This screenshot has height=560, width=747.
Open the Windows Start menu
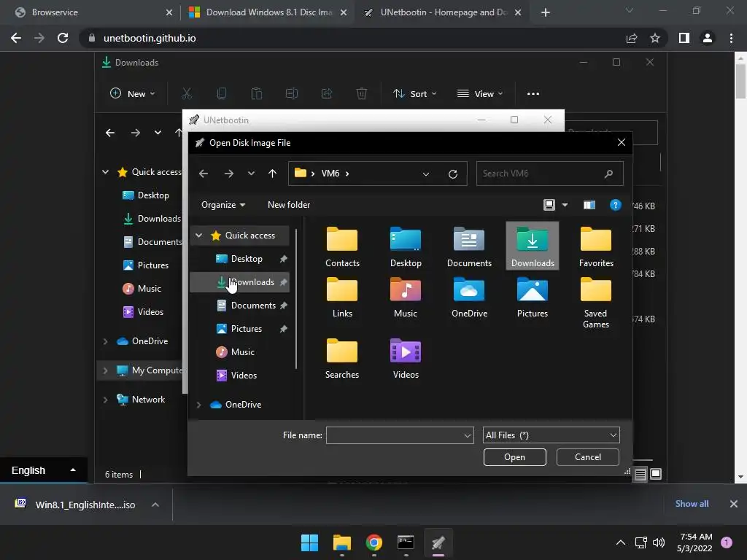pyautogui.click(x=309, y=542)
